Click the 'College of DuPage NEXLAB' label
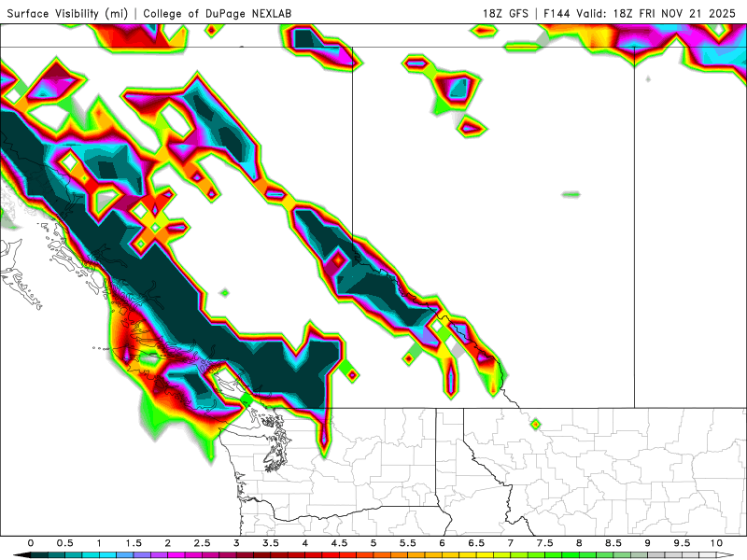This screenshot has width=747, height=560. point(218,13)
